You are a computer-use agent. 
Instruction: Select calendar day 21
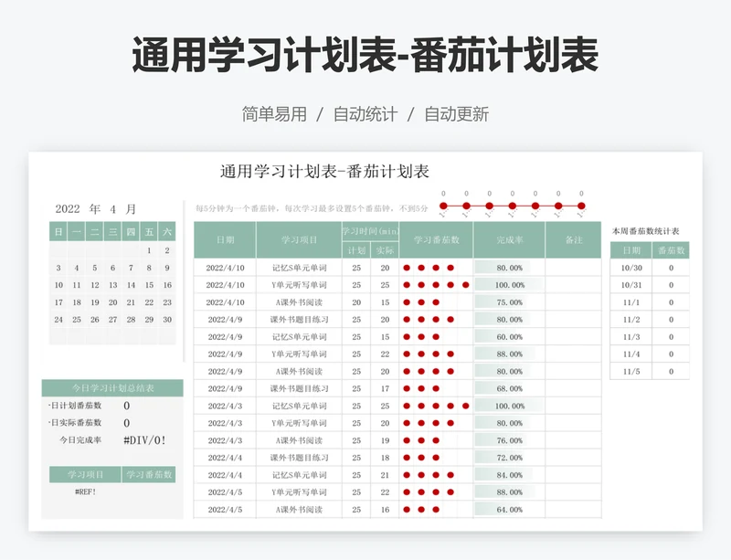tap(131, 302)
